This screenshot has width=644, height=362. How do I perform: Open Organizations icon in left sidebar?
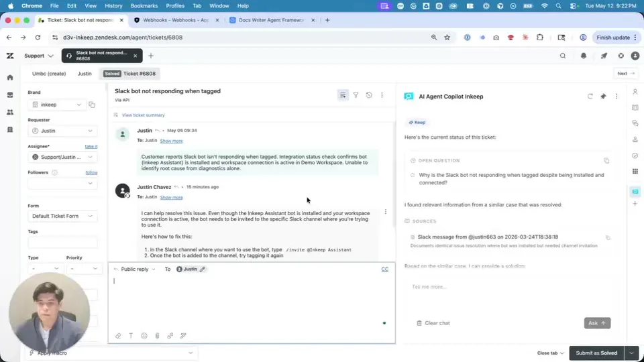[10, 129]
